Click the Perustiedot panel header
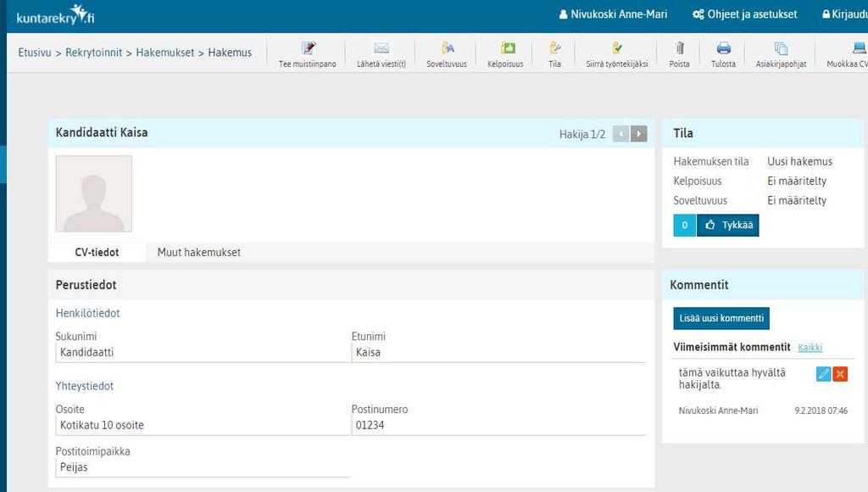Screen dimensions: 868x492 (x=351, y=285)
